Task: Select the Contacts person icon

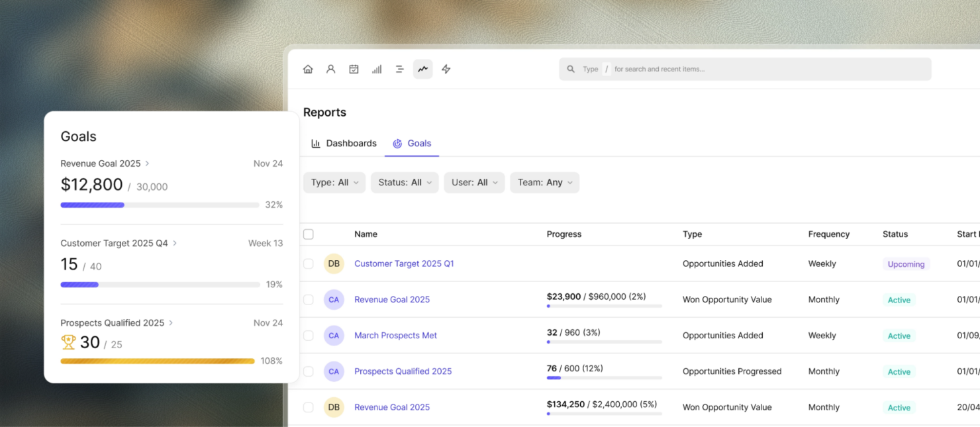Action: coord(331,68)
